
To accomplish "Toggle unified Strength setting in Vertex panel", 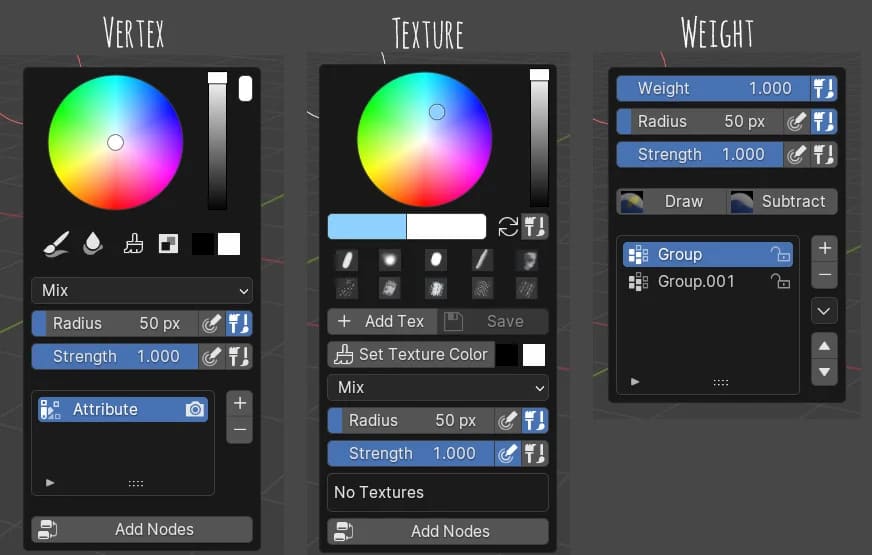I will [239, 357].
